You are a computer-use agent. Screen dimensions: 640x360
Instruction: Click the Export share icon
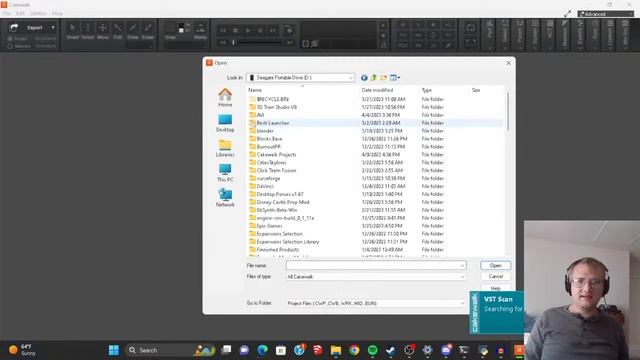click(14, 27)
